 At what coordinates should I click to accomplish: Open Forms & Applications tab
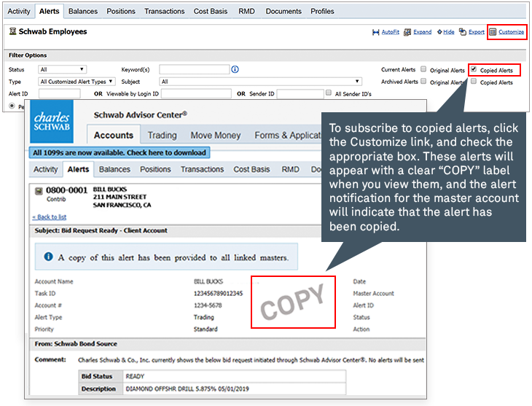coord(288,135)
